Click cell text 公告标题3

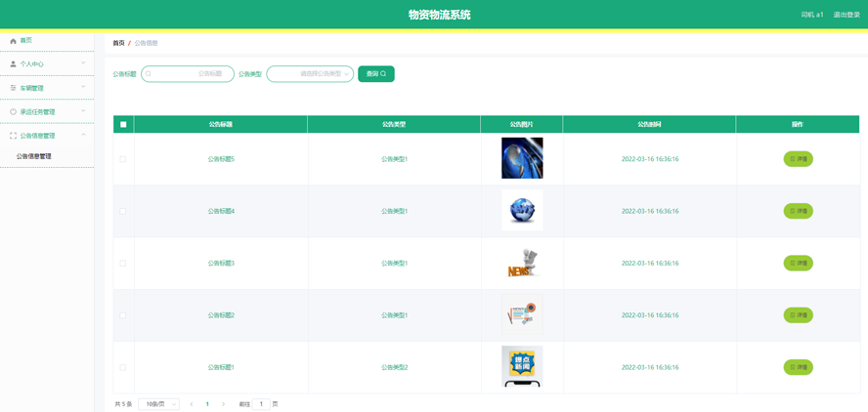click(222, 264)
